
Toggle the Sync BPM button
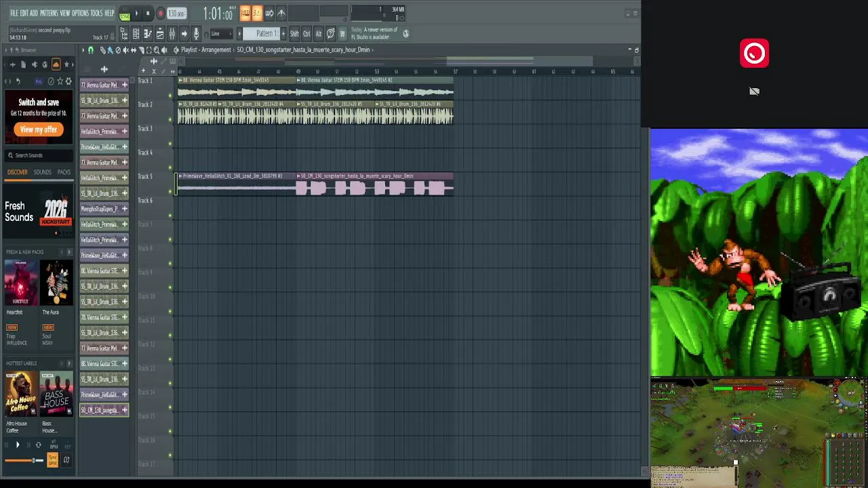click(52, 460)
